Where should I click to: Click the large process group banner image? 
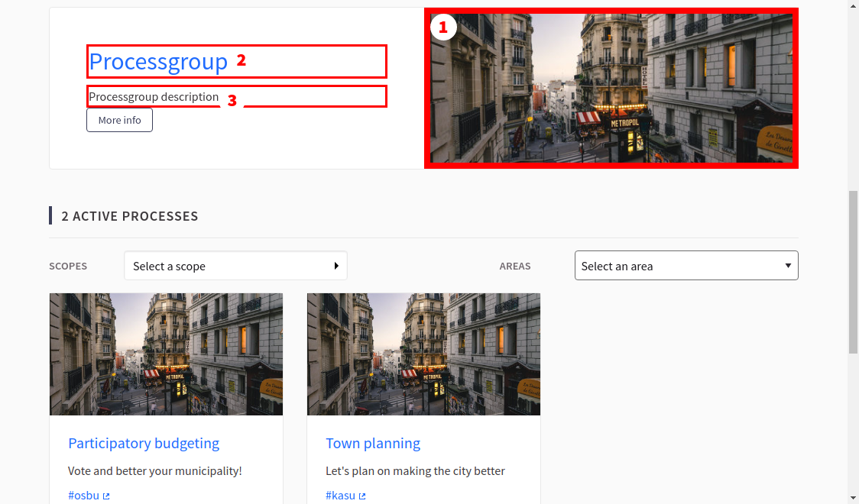tap(611, 89)
